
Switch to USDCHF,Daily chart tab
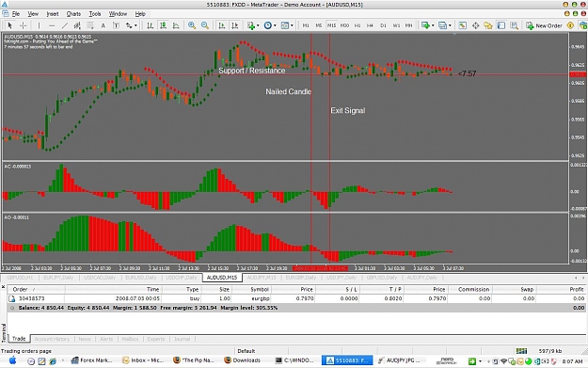click(x=182, y=278)
